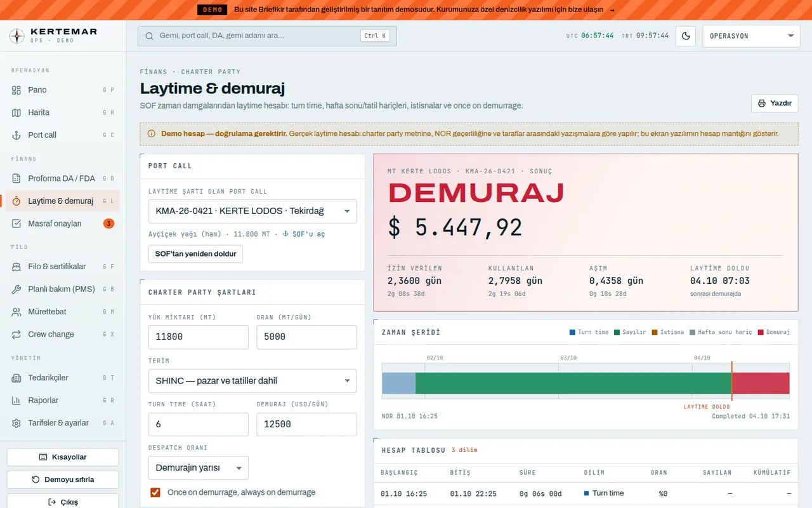Click the masraf onayları badge 3
812x508 pixels.
108,224
